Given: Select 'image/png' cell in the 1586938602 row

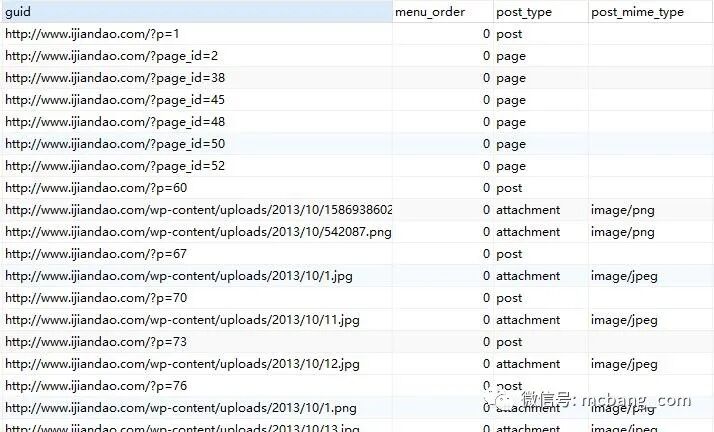Looking at the screenshot, I should click(x=651, y=210).
